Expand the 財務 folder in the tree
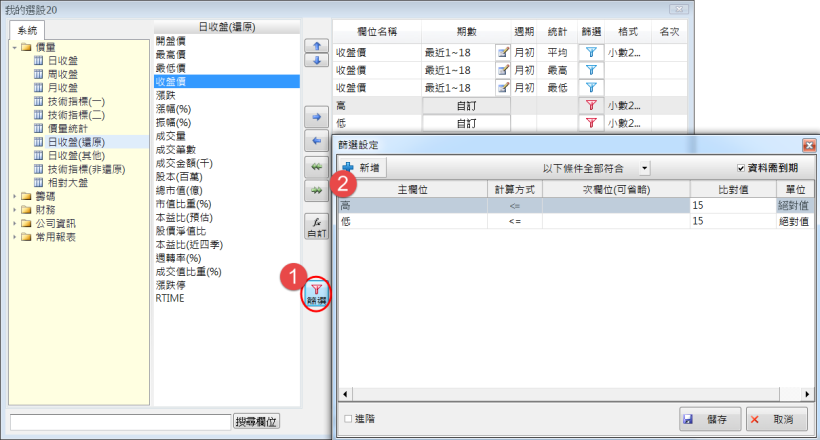Screen dimensions: 820x440 (x=14, y=210)
